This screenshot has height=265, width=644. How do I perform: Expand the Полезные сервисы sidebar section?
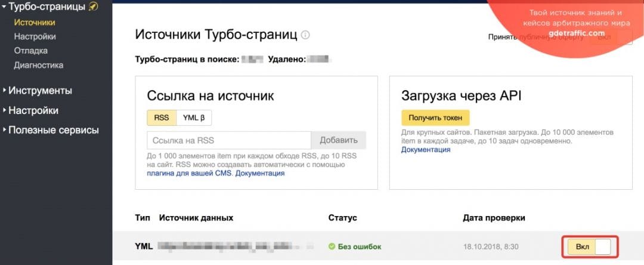point(51,130)
